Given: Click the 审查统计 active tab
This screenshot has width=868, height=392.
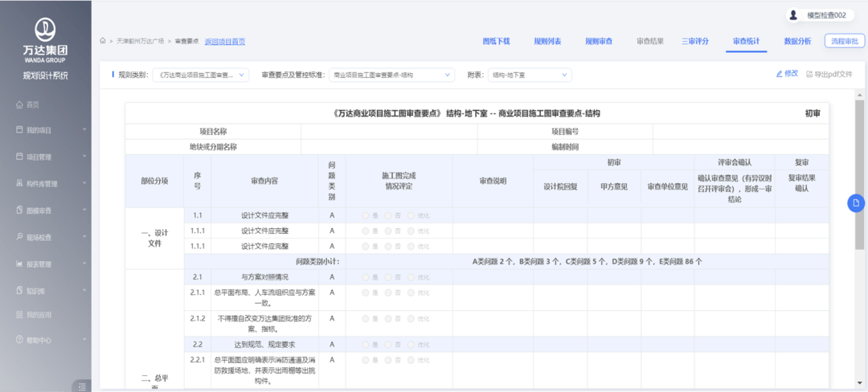Looking at the screenshot, I should 746,42.
